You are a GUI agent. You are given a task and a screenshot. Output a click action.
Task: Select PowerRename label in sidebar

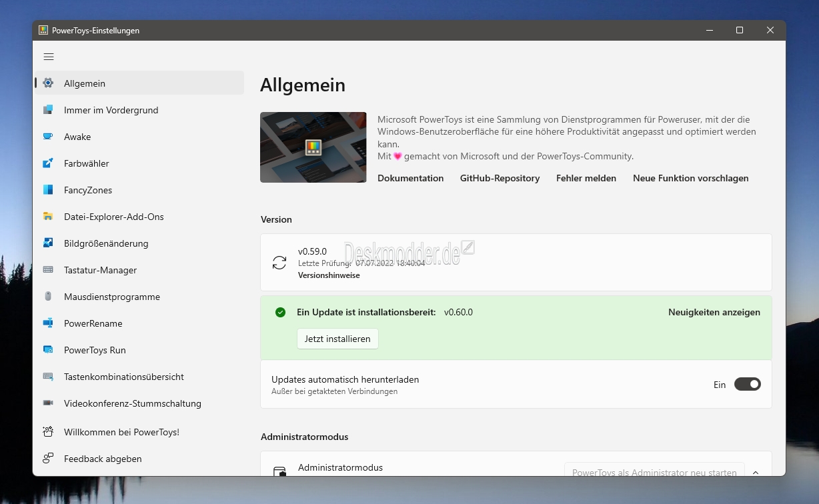[93, 323]
